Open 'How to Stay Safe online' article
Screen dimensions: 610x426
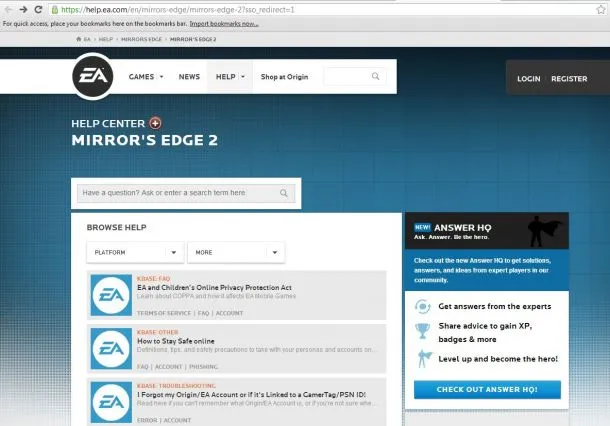coord(175,341)
